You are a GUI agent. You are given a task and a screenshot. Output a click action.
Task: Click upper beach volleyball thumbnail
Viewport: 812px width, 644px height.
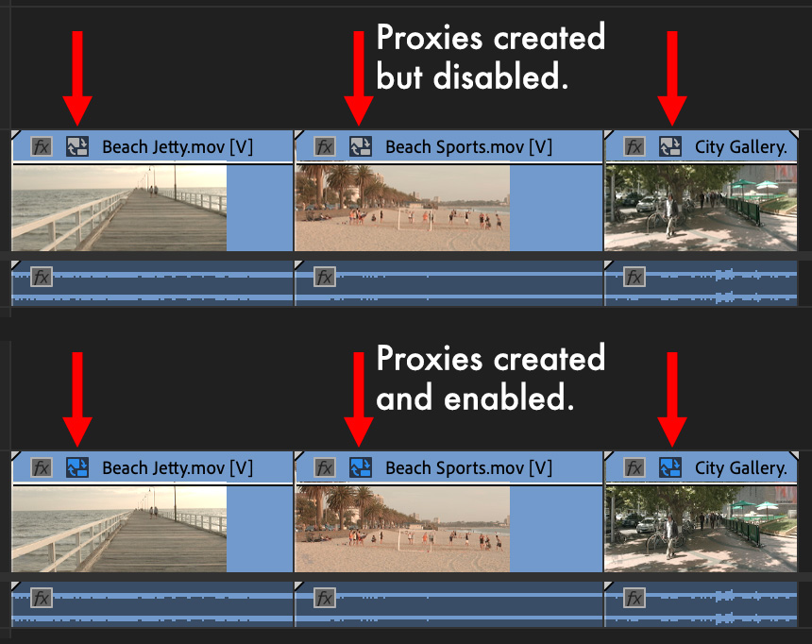402,208
